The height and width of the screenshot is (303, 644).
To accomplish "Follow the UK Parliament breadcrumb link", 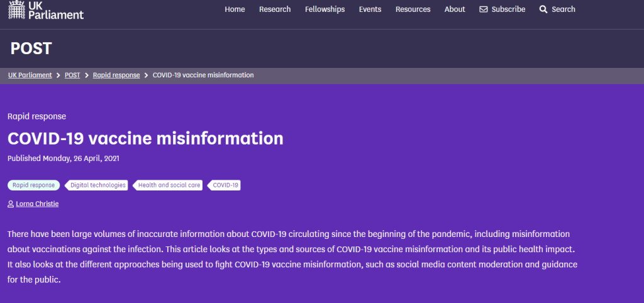I will [30, 75].
